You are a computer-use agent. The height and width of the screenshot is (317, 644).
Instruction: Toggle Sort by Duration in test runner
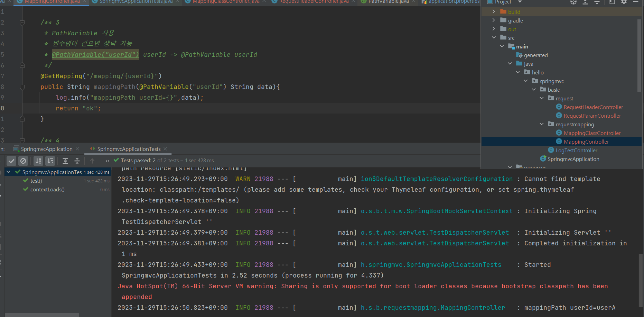point(50,161)
